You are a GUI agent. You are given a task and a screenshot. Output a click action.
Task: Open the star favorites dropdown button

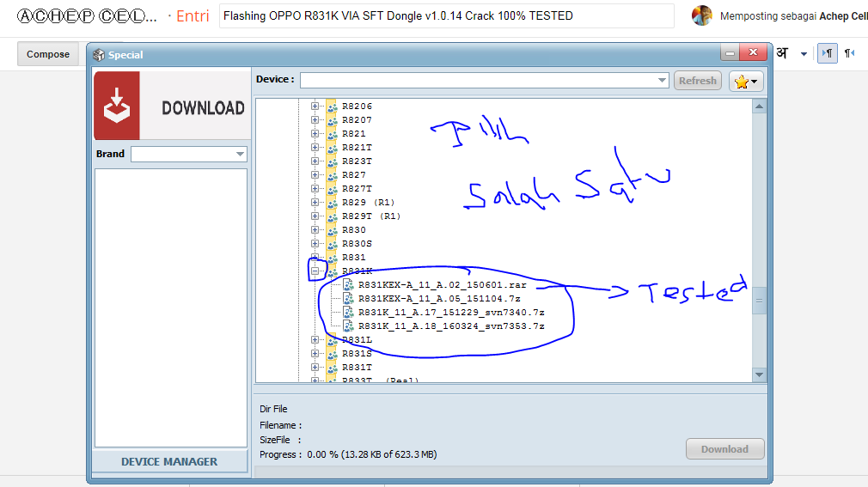(746, 82)
